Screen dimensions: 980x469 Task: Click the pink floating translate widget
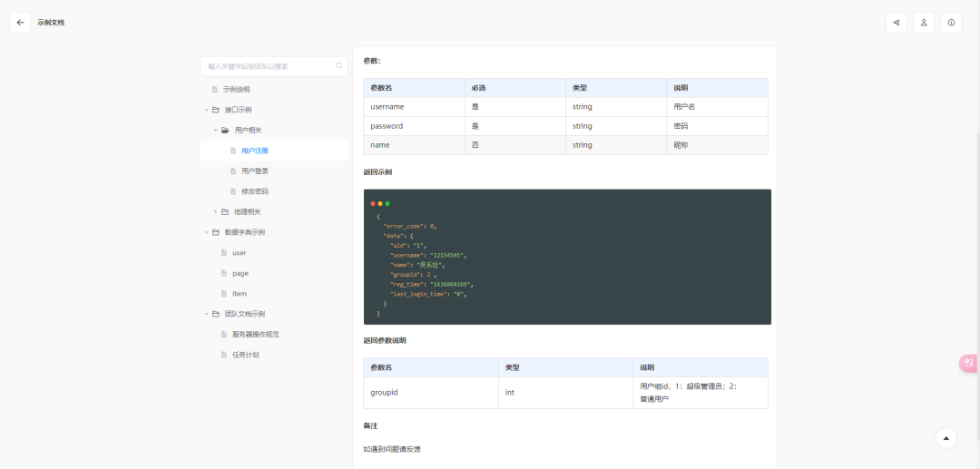coord(969,363)
